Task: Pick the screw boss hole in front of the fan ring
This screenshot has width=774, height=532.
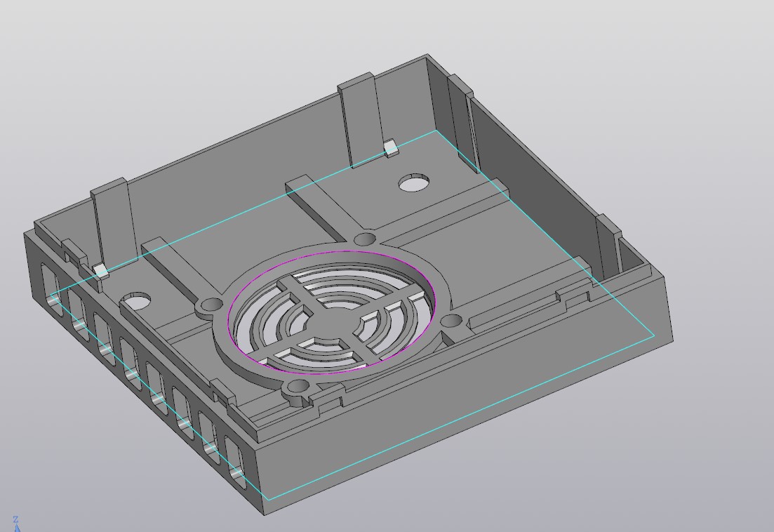Action: click(x=298, y=386)
